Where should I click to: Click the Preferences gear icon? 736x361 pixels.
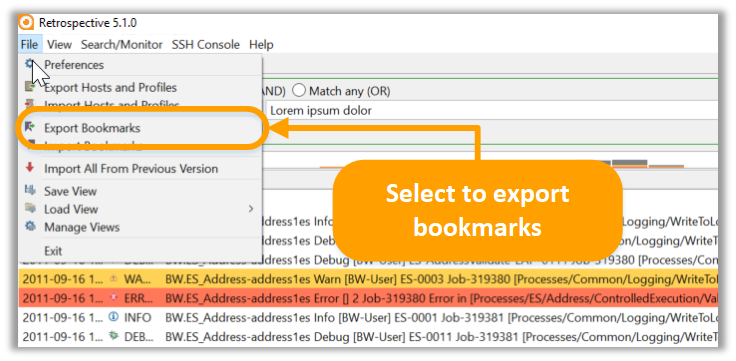point(31,63)
